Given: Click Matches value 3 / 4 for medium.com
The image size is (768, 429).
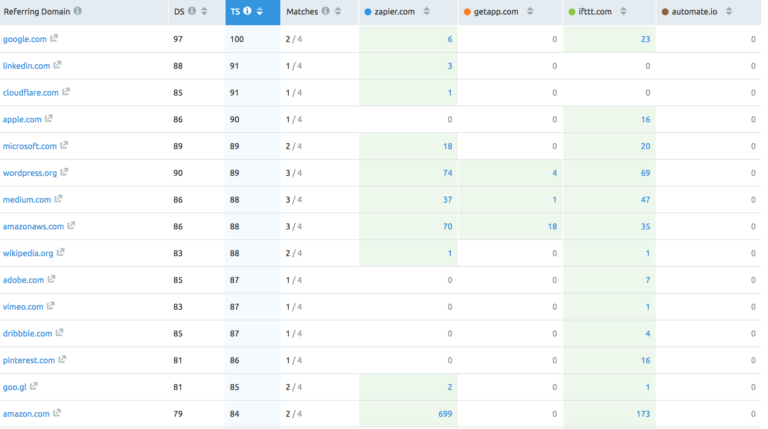Looking at the screenshot, I should click(294, 199).
